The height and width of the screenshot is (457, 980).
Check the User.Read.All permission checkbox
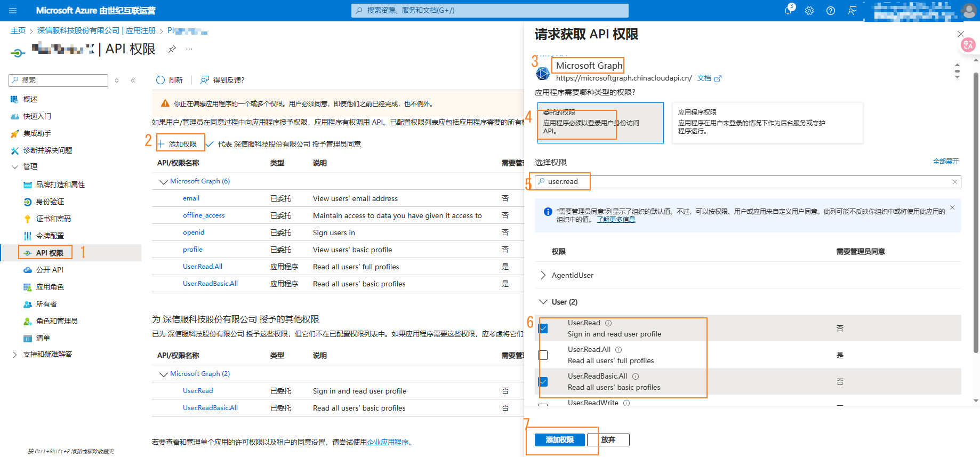click(x=543, y=355)
